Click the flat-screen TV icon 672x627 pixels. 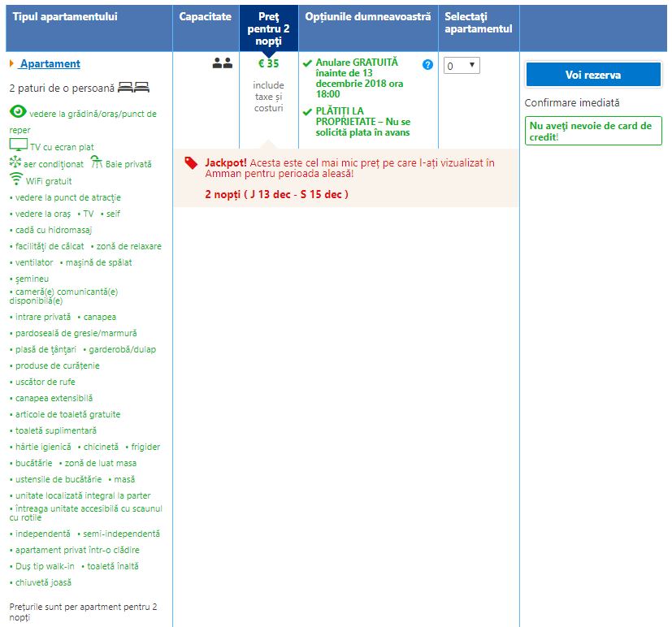pyautogui.click(x=18, y=145)
